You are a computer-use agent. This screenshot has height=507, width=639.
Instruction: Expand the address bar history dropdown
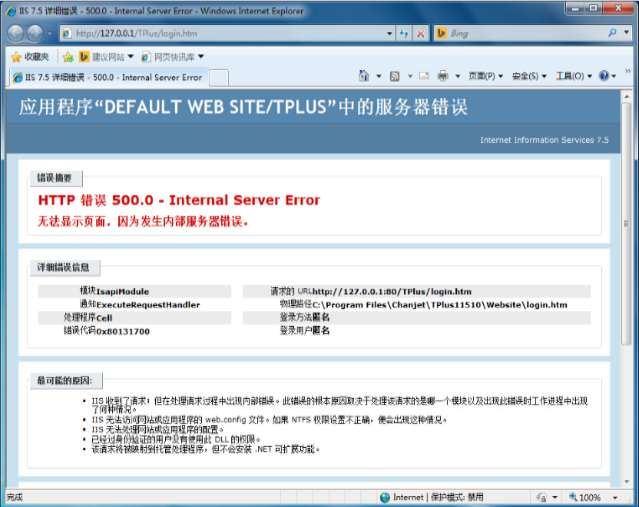pyautogui.click(x=390, y=33)
